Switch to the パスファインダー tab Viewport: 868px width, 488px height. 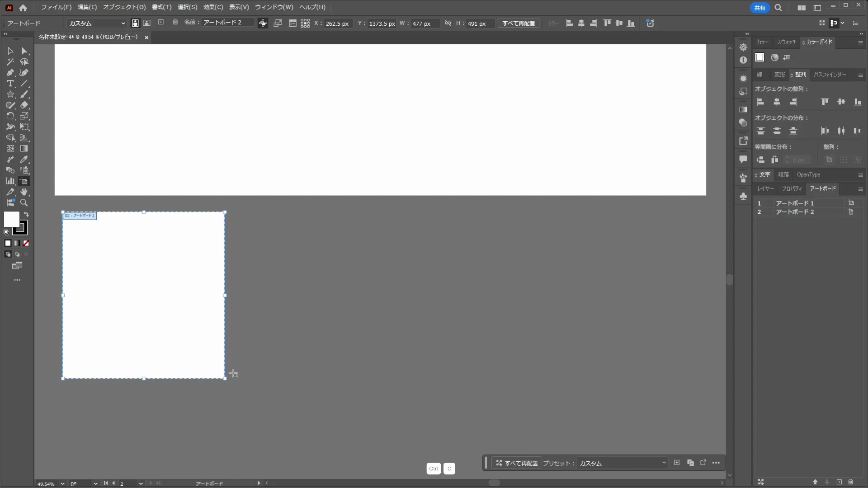830,75
